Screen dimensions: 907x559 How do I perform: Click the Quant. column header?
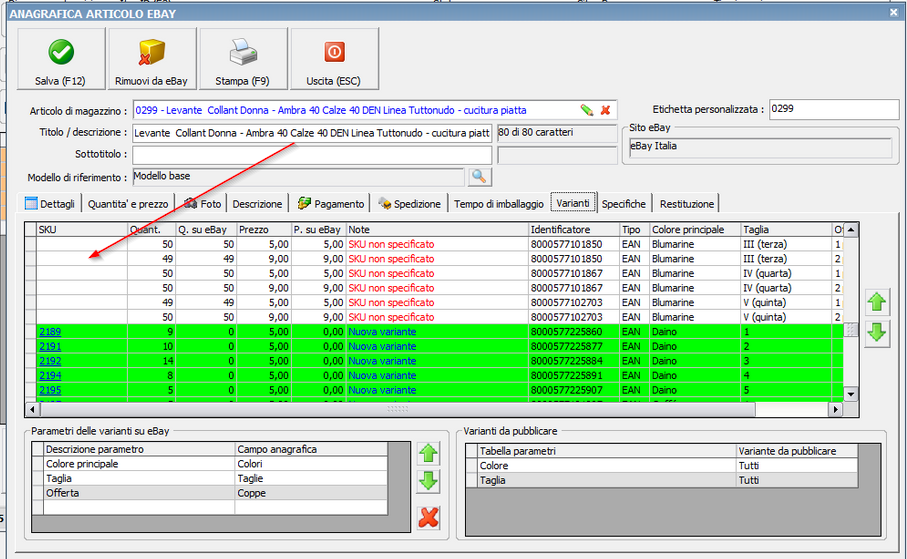tap(152, 230)
